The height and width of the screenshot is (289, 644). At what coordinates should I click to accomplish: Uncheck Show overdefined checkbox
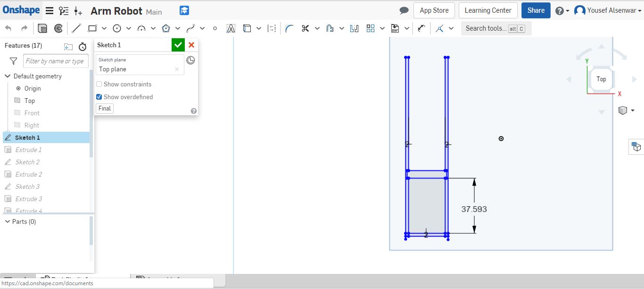click(x=99, y=97)
